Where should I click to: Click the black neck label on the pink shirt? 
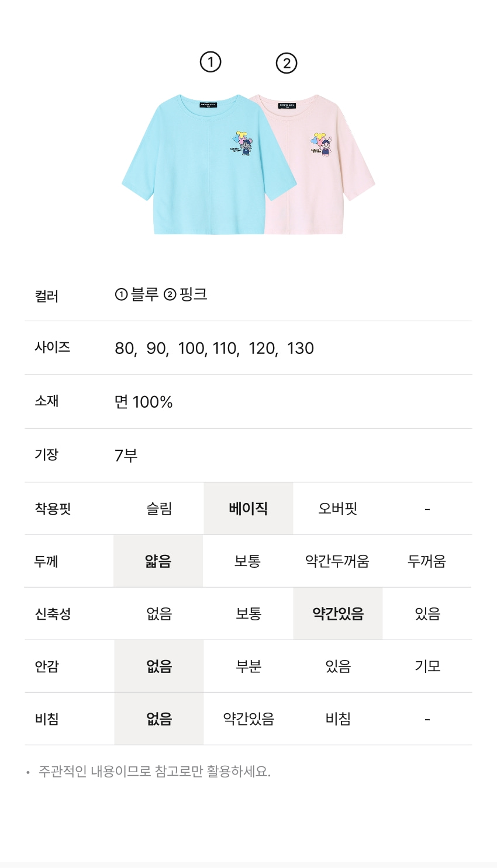click(x=287, y=106)
